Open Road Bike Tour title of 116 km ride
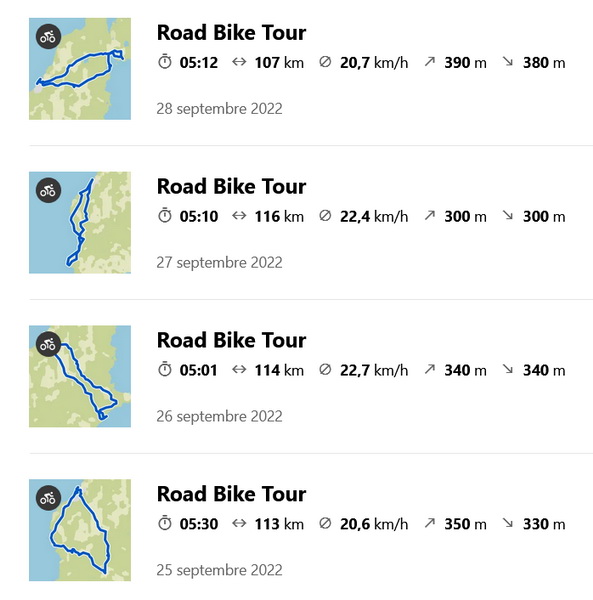 231,186
